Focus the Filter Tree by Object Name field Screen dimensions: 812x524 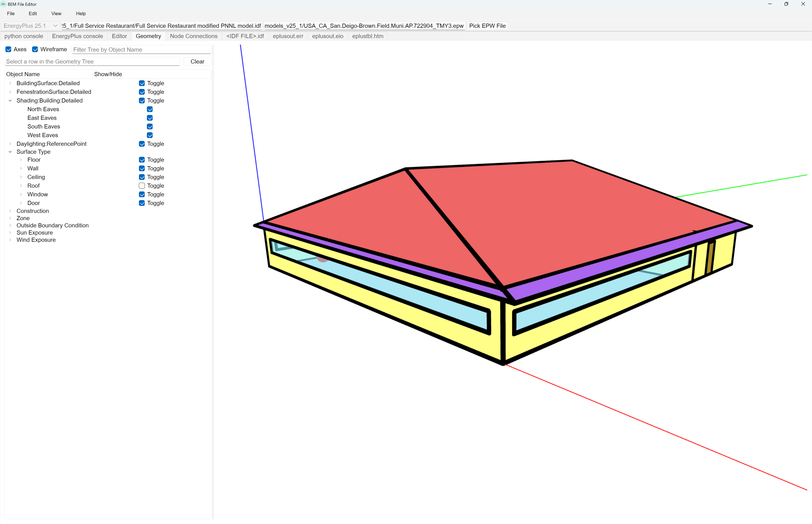click(x=141, y=50)
